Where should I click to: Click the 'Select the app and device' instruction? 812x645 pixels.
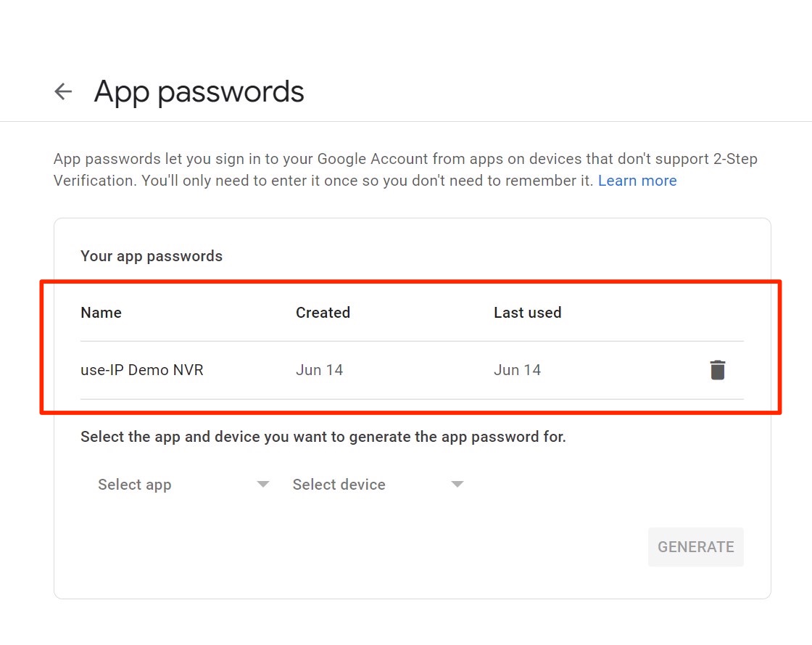tap(323, 437)
